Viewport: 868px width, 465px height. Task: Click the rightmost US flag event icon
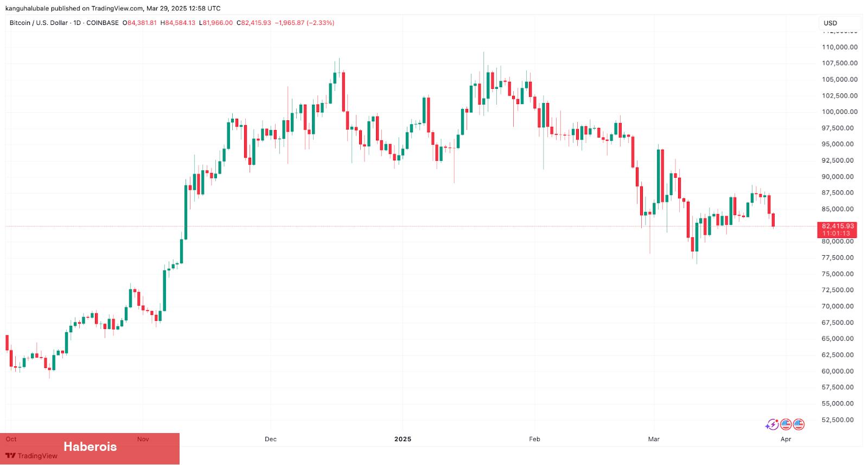coord(799,425)
